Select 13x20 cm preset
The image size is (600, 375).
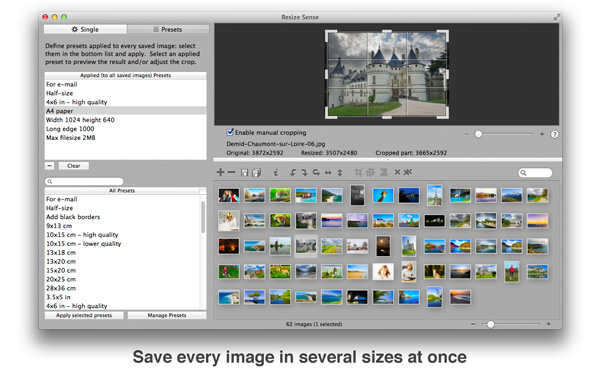[122, 261]
